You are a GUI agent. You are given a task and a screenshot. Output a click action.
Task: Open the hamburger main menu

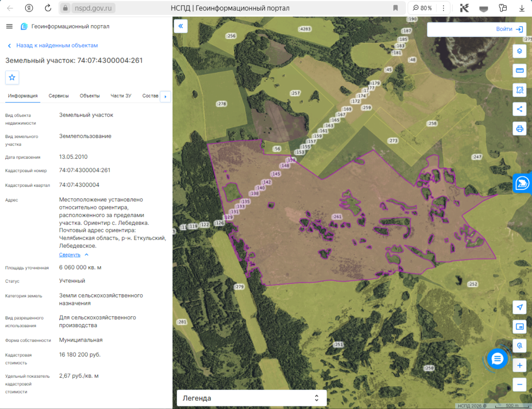pyautogui.click(x=10, y=26)
